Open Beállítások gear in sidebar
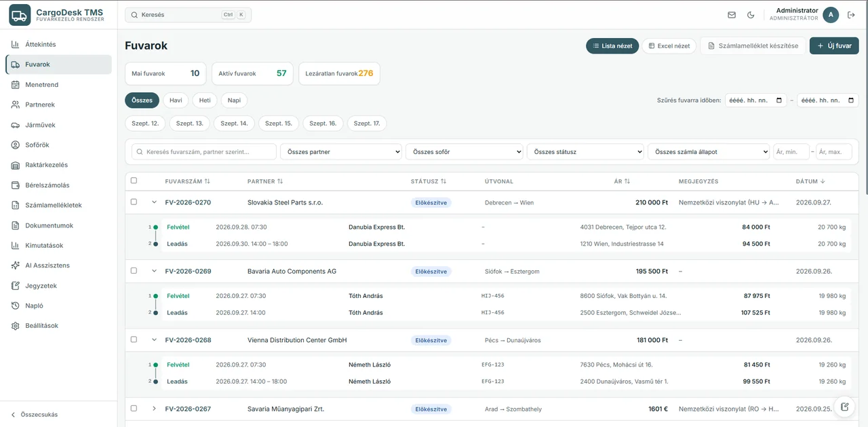The width and height of the screenshot is (868, 427). point(16,326)
